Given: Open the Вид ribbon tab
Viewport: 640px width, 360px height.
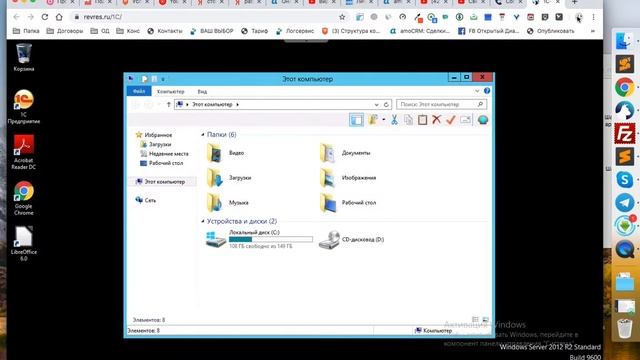Looking at the screenshot, I should point(202,91).
